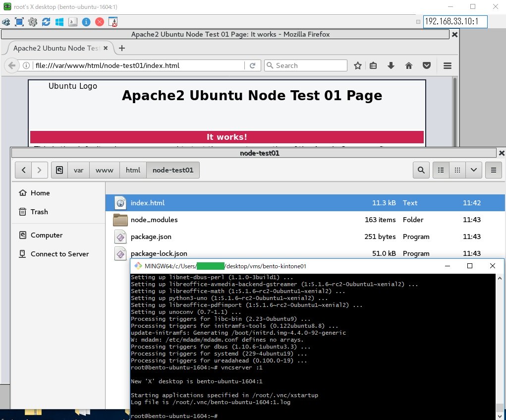Click the Folder type cell

[413, 220]
